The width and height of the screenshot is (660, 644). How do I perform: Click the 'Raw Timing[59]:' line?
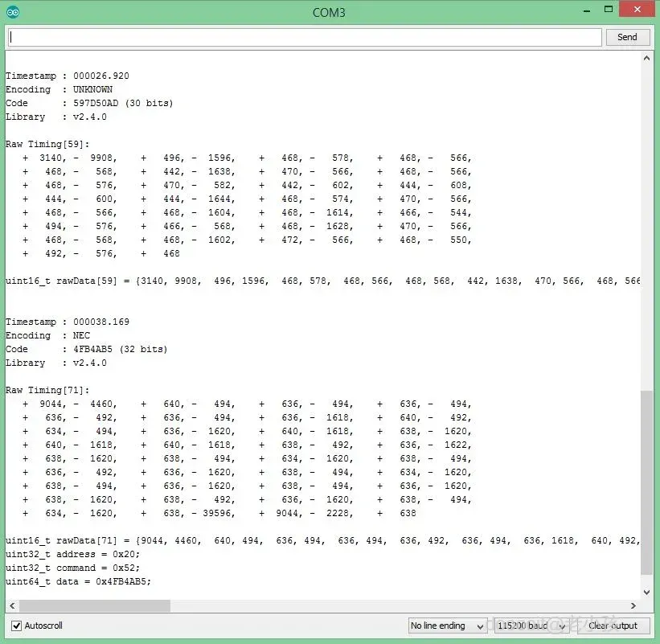tap(47, 144)
